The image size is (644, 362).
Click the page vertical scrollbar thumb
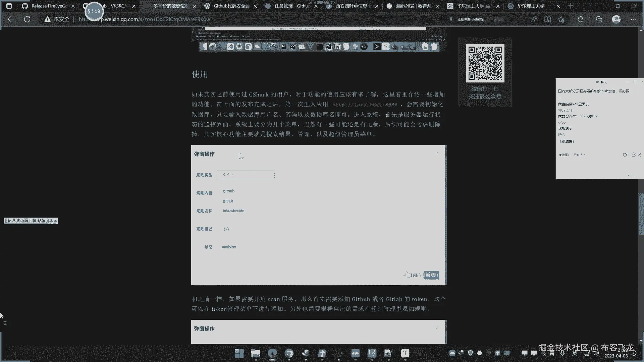click(641, 215)
